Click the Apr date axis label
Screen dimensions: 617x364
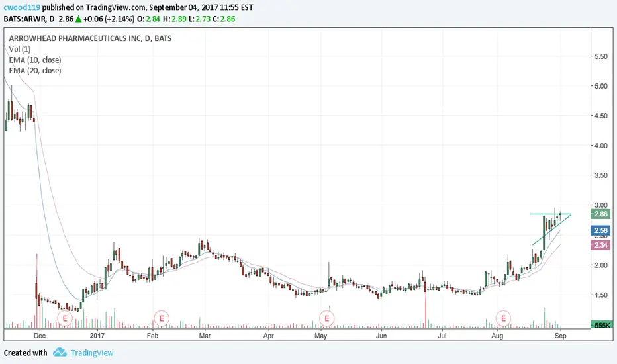(x=268, y=336)
